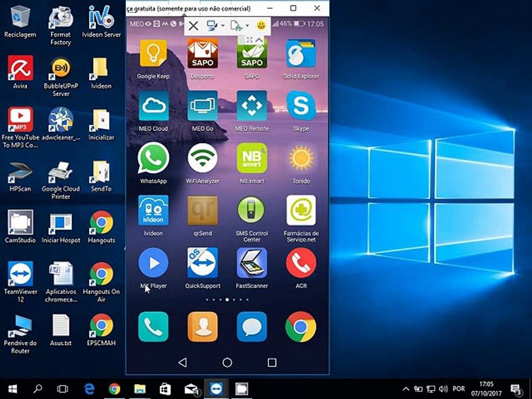The height and width of the screenshot is (399, 532).
Task: Collapse the TeamViewer toolbar with chevron
Action: pyautogui.click(x=259, y=40)
